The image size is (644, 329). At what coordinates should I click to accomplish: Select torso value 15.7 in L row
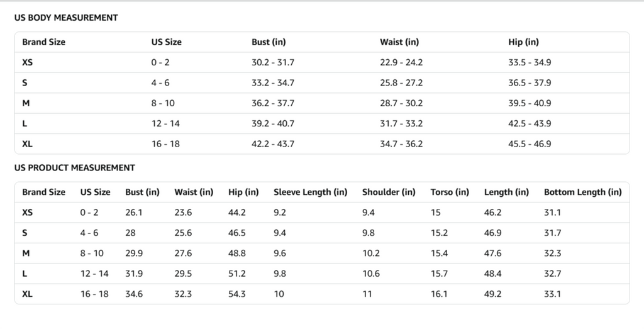[x=439, y=274]
